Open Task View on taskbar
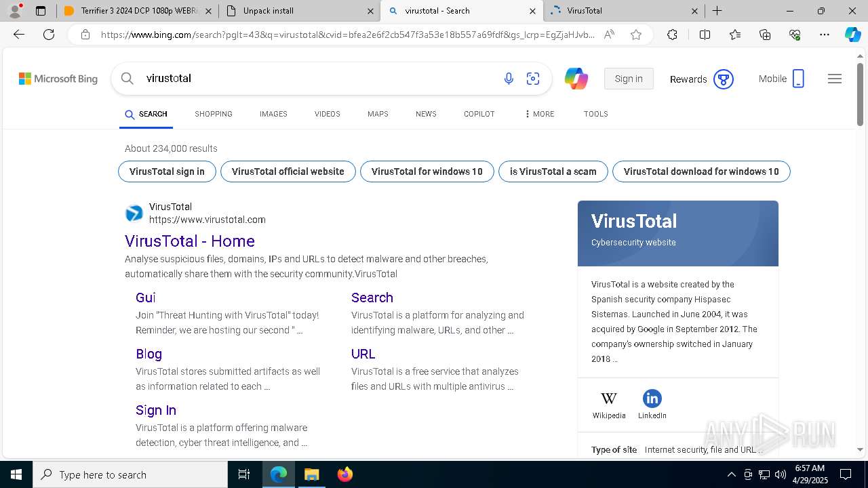868x488 pixels. tap(244, 474)
